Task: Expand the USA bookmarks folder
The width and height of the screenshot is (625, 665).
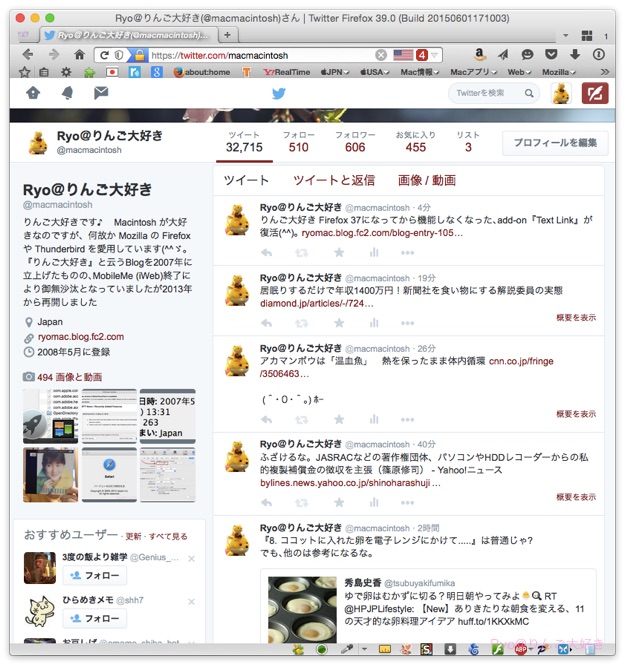Action: (x=374, y=73)
